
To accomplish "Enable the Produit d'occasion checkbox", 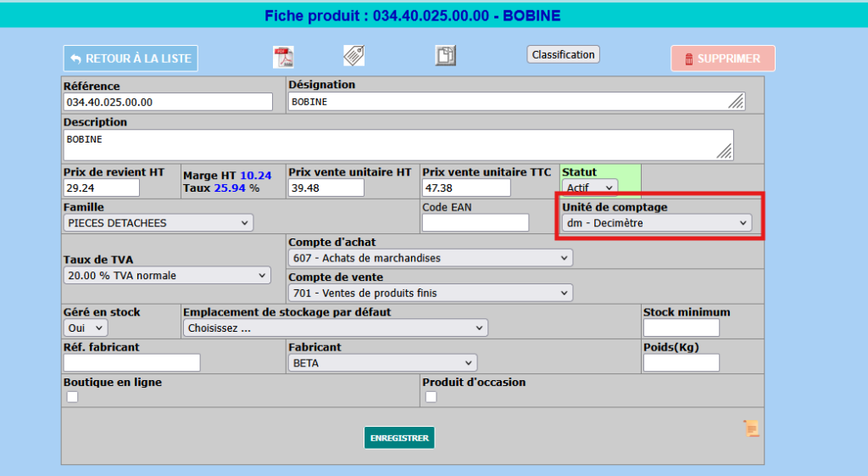I will [x=431, y=397].
